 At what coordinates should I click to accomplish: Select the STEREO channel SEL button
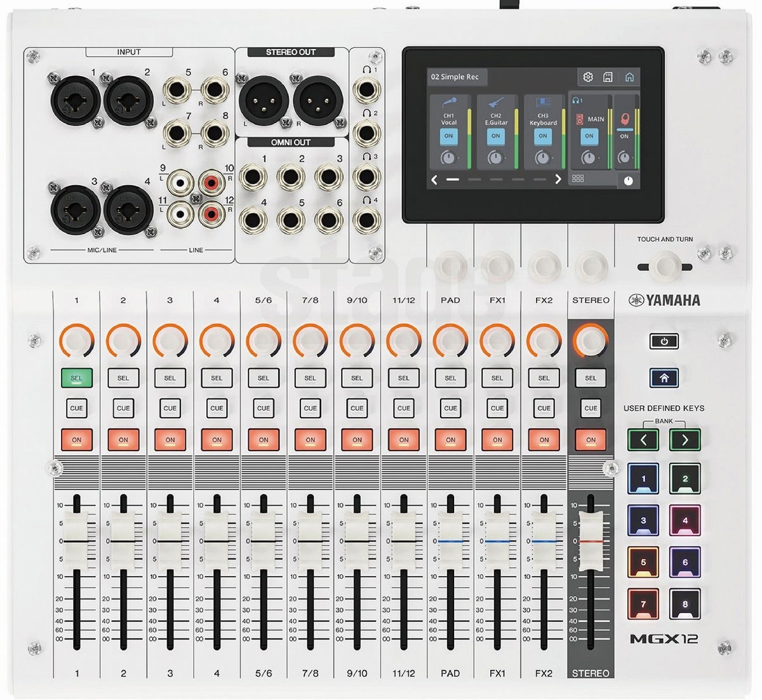click(x=591, y=378)
